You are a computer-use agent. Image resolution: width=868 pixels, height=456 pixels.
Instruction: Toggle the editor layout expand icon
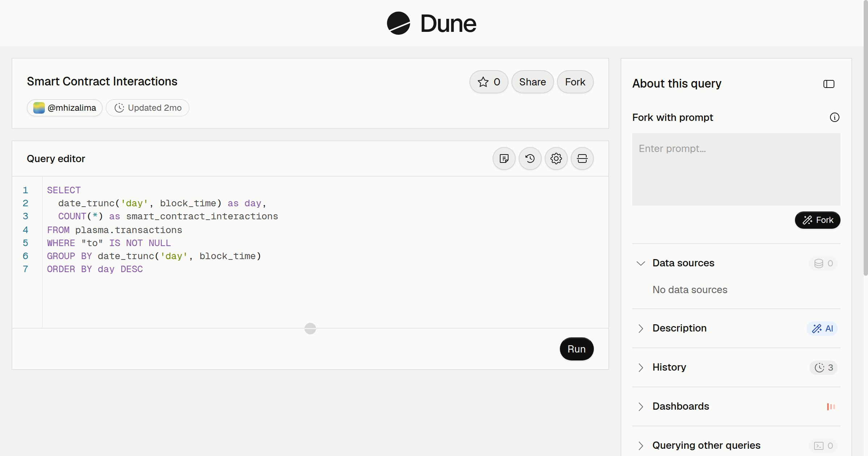tap(582, 159)
